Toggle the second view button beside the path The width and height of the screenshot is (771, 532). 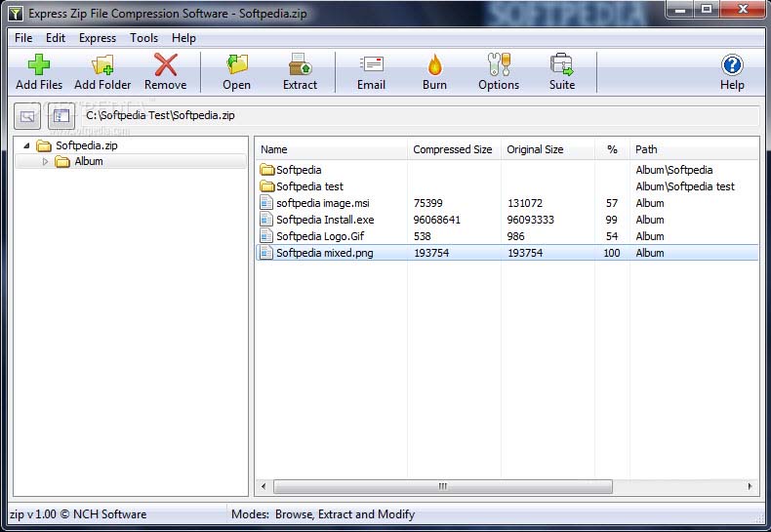click(61, 116)
